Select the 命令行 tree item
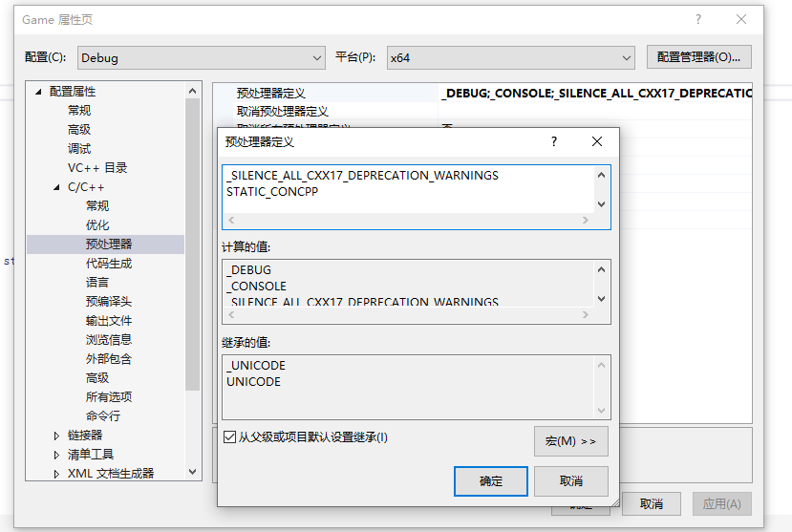 coord(103,416)
